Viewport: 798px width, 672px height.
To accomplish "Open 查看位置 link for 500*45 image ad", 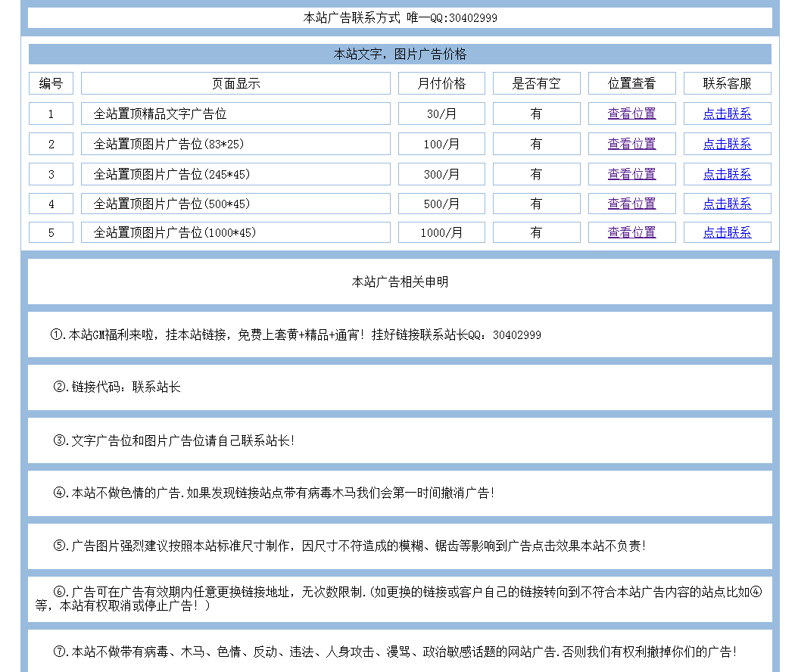I will pos(631,204).
